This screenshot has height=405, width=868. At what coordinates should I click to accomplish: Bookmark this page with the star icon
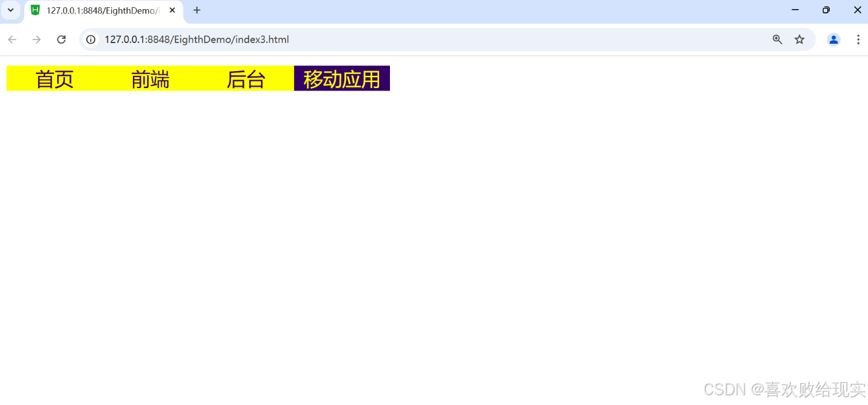coord(799,39)
